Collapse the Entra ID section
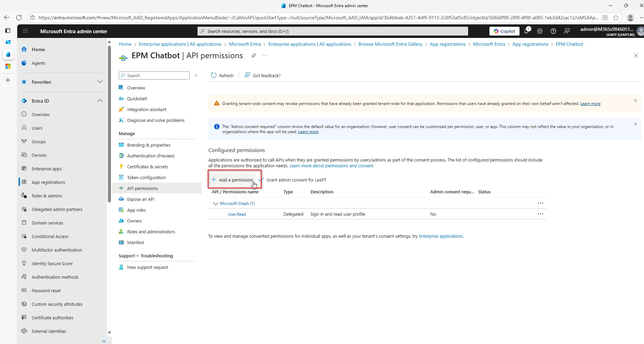Viewport: 644px width, 344px height. tap(100, 101)
